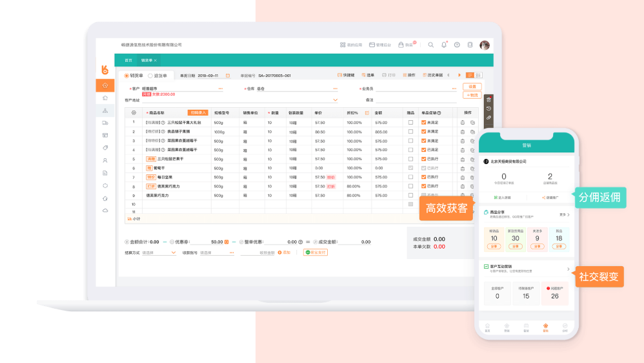Open the notification bell

[444, 45]
